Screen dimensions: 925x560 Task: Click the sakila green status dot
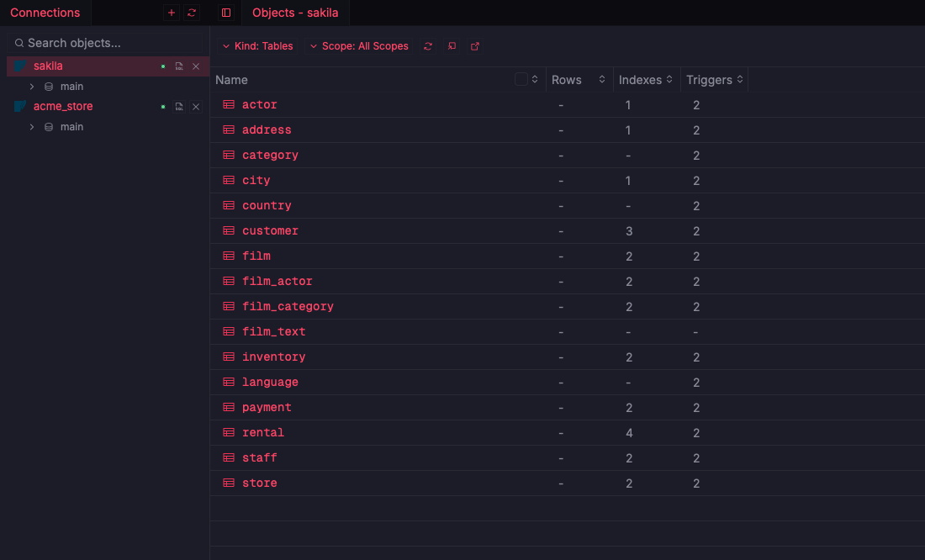click(163, 66)
